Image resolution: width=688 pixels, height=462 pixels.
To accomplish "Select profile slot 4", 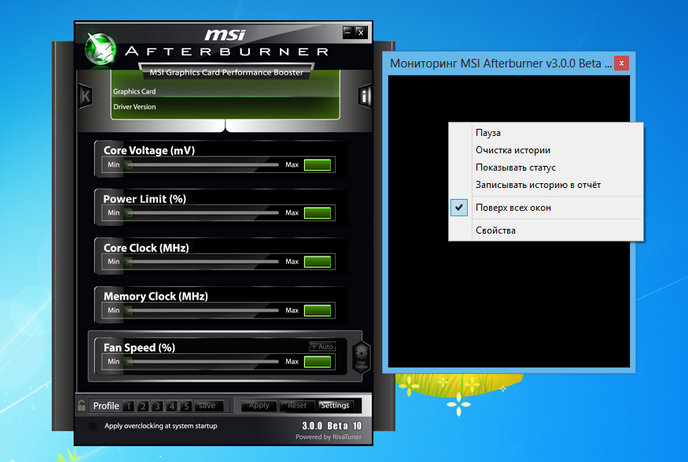I will (172, 406).
